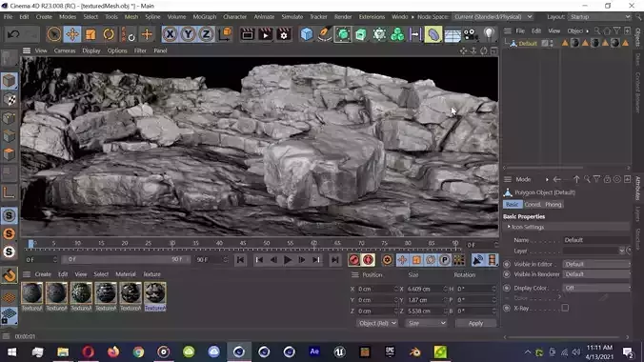Viewport: 644px width, 362px height.
Task: Go to start of animation
Action: point(240,260)
